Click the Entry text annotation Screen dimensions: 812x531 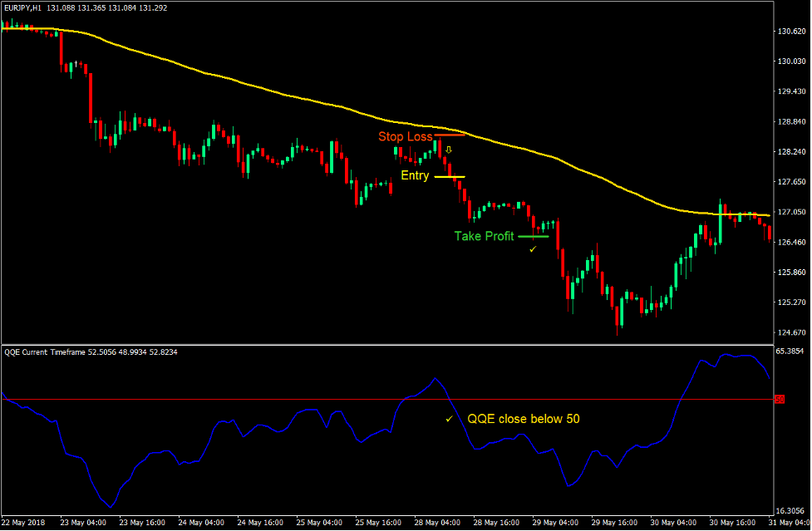(415, 175)
